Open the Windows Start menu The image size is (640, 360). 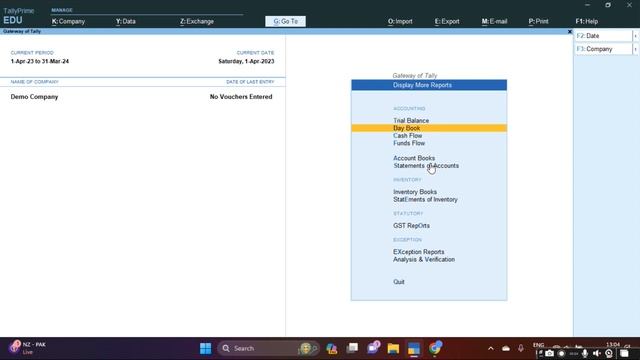[205, 348]
